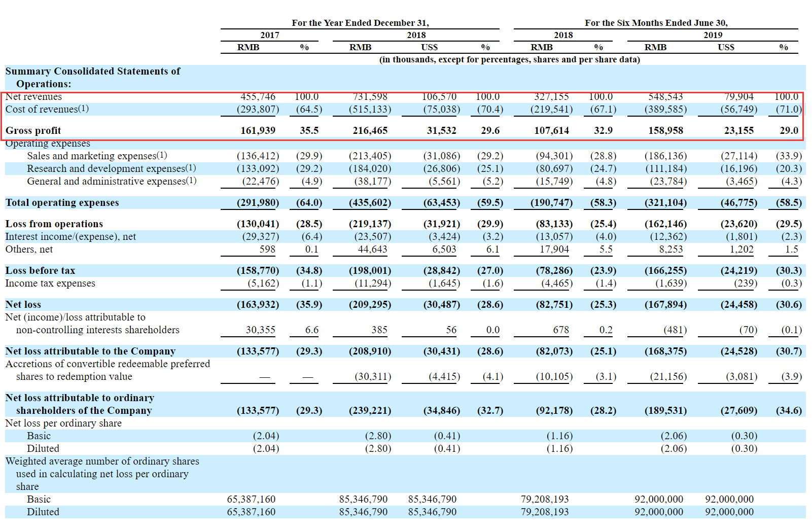Click the General and administrative expenses label

[112, 181]
